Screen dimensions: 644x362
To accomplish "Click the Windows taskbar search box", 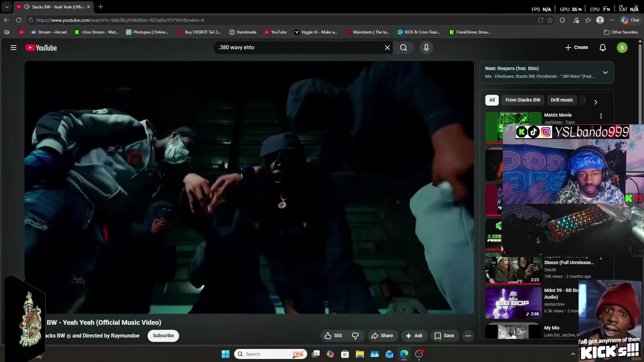I will [x=271, y=354].
